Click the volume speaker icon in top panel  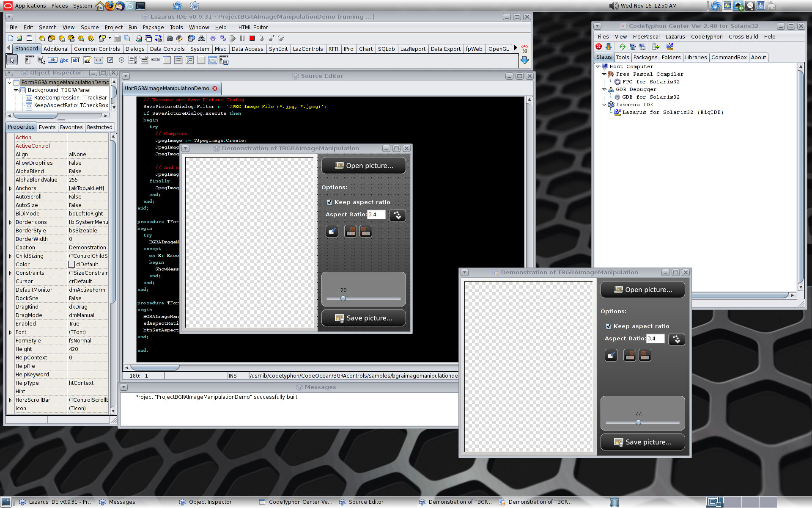click(x=614, y=6)
